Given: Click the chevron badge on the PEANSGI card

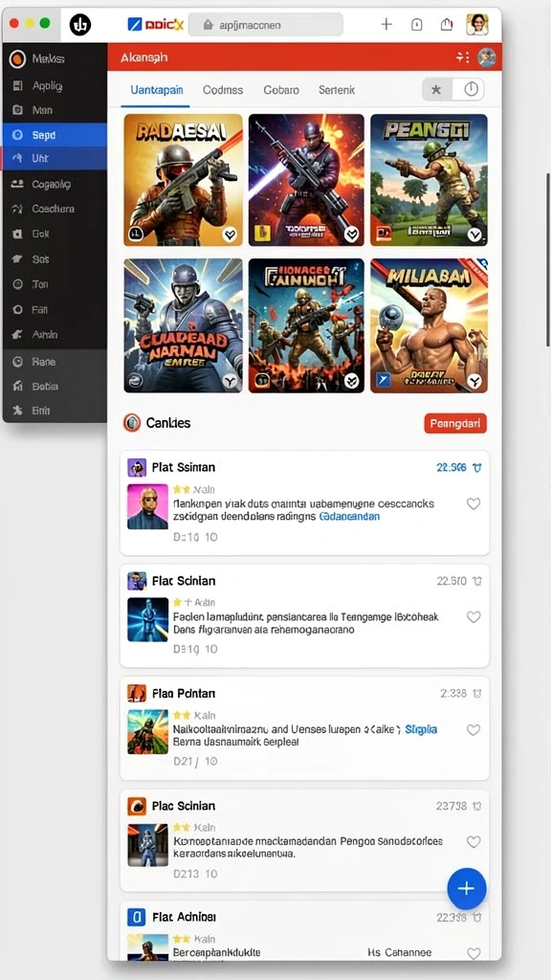Looking at the screenshot, I should 474,234.
